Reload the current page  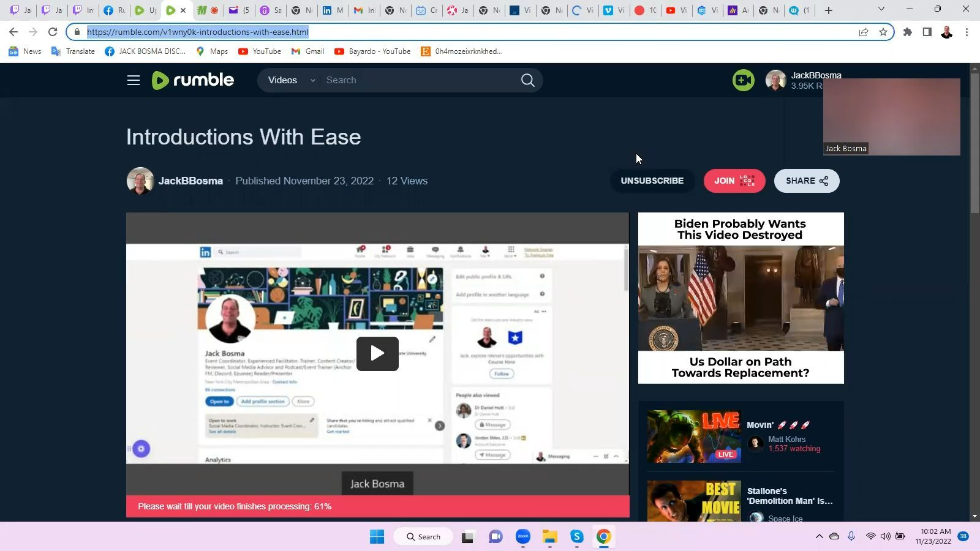coord(53,32)
